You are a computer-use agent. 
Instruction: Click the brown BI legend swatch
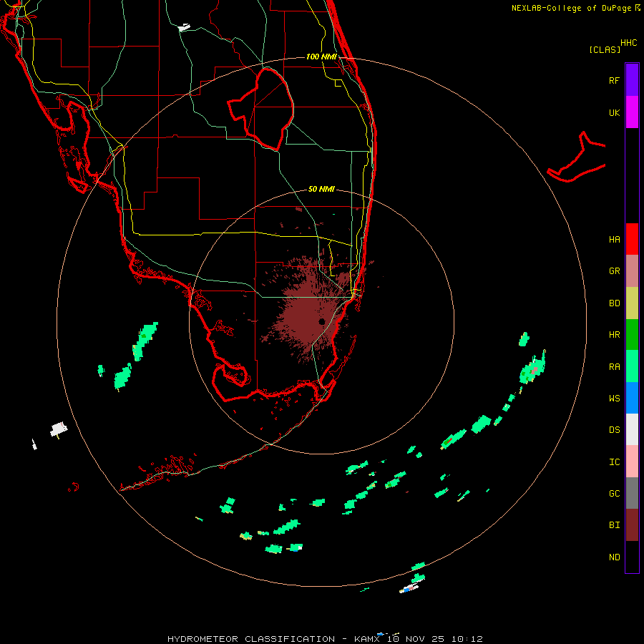pos(632,525)
